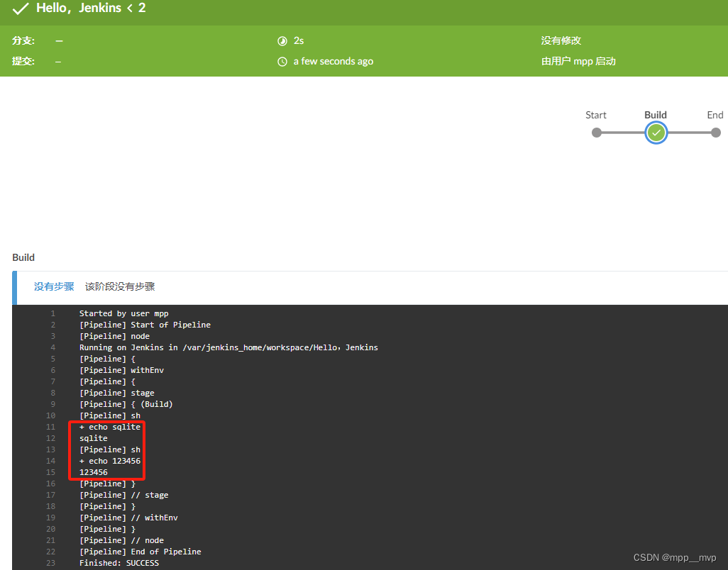Viewport: 728px width, 570px height.
Task: Click the 'Build' stage label in the graph
Action: pos(656,115)
